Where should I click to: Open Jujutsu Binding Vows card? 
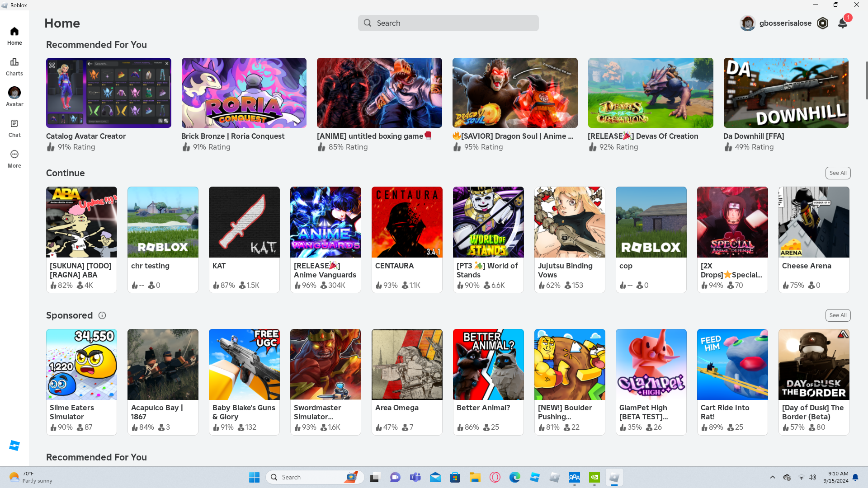coord(570,239)
